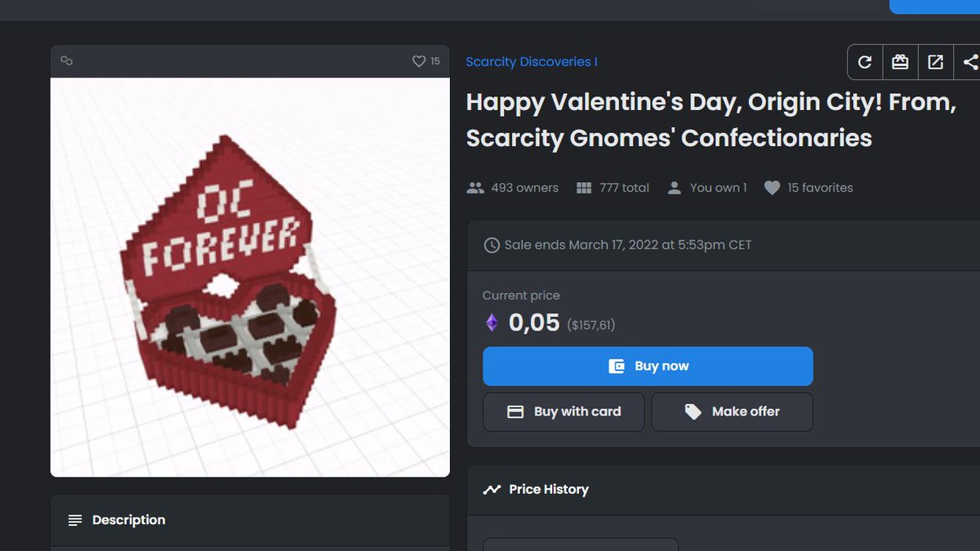
Task: Click the 777 total text
Action: tap(624, 188)
